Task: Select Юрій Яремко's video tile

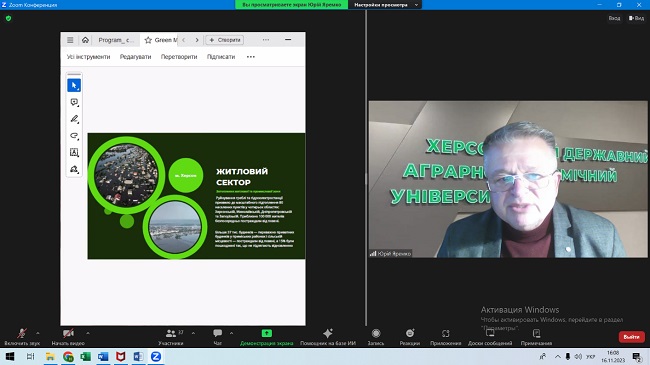Action: pos(508,179)
